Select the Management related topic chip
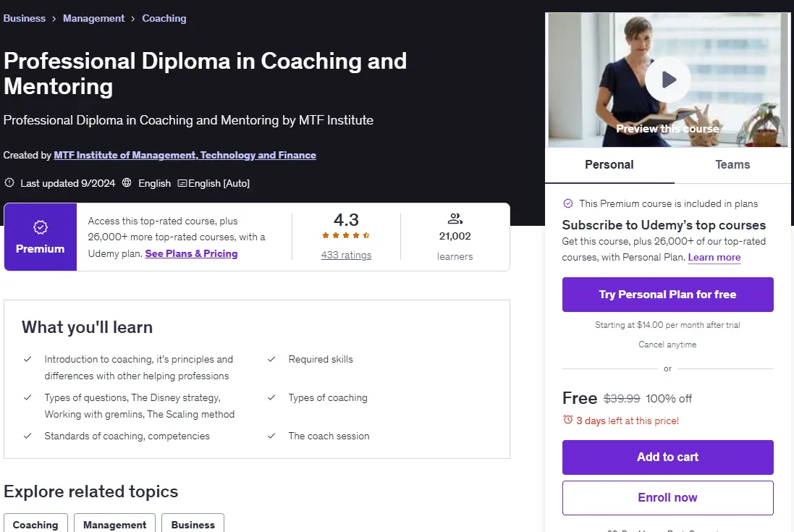The width and height of the screenshot is (794, 532). [114, 524]
